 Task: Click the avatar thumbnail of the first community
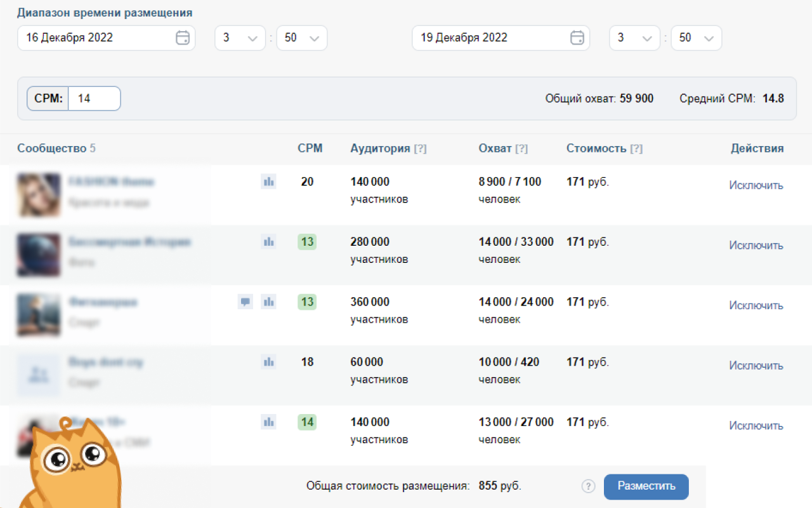[39, 195]
